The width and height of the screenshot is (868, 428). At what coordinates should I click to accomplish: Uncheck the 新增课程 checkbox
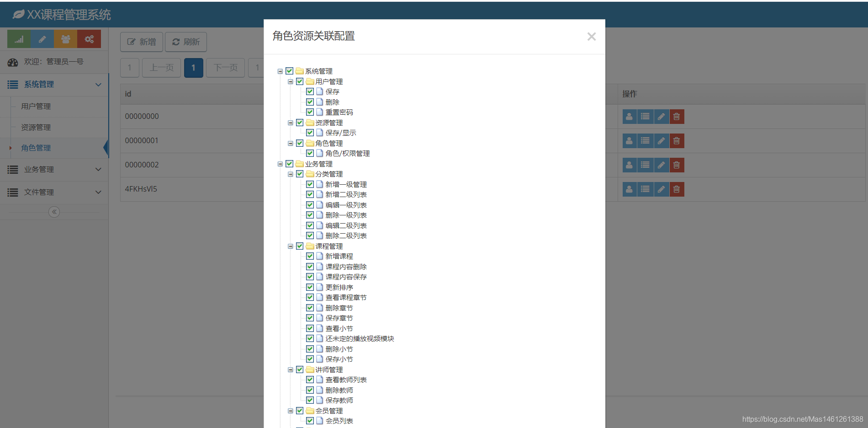coord(310,256)
